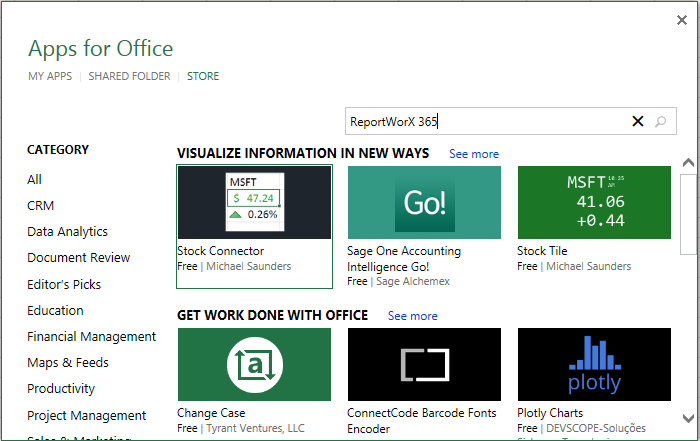Image resolution: width=700 pixels, height=441 pixels.
Task: Open the ConnectCode Barcode Fonts icon
Action: 424,365
